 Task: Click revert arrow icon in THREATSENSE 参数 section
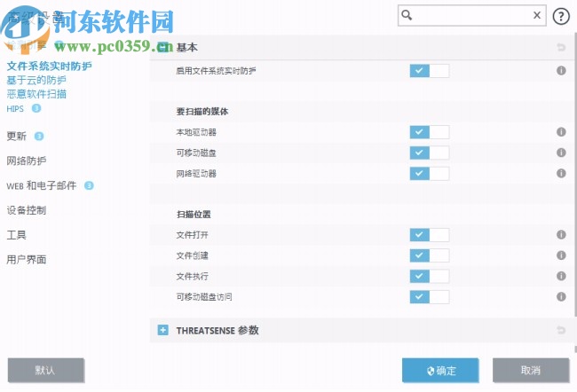pyautogui.click(x=561, y=330)
